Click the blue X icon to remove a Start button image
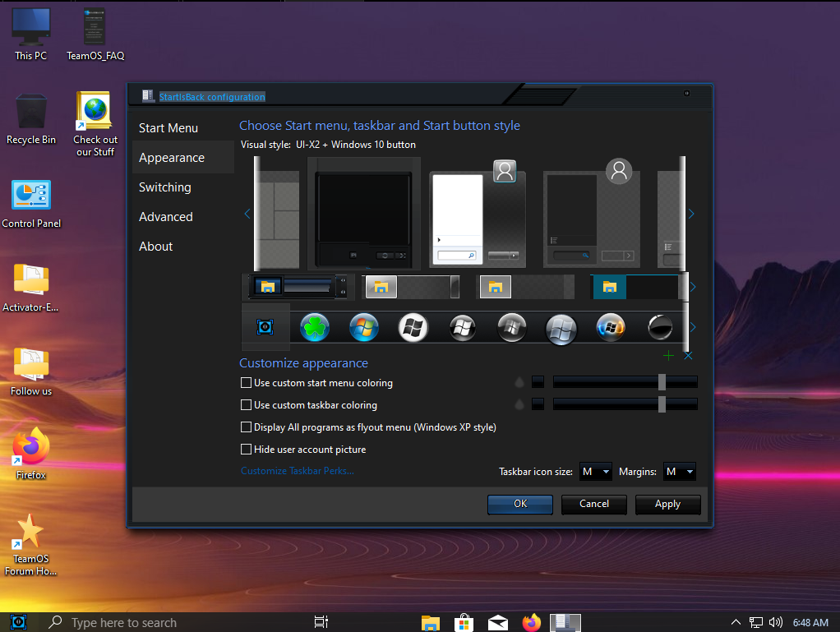The image size is (840, 632). 688,355
